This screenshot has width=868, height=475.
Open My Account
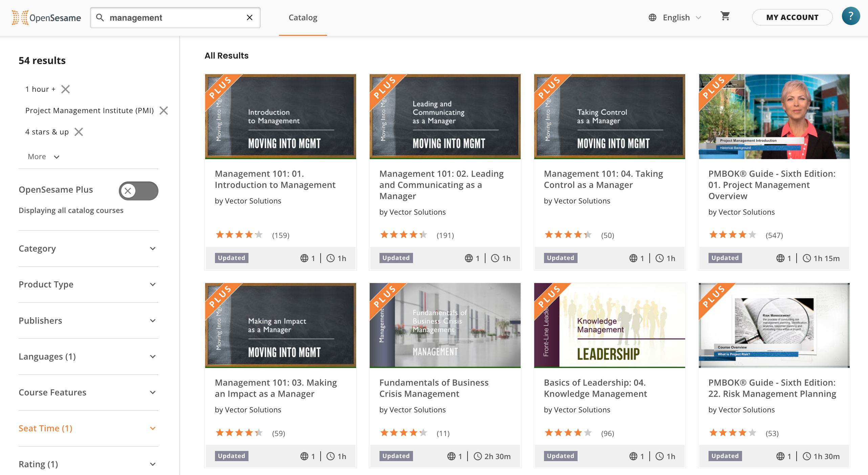pos(792,17)
